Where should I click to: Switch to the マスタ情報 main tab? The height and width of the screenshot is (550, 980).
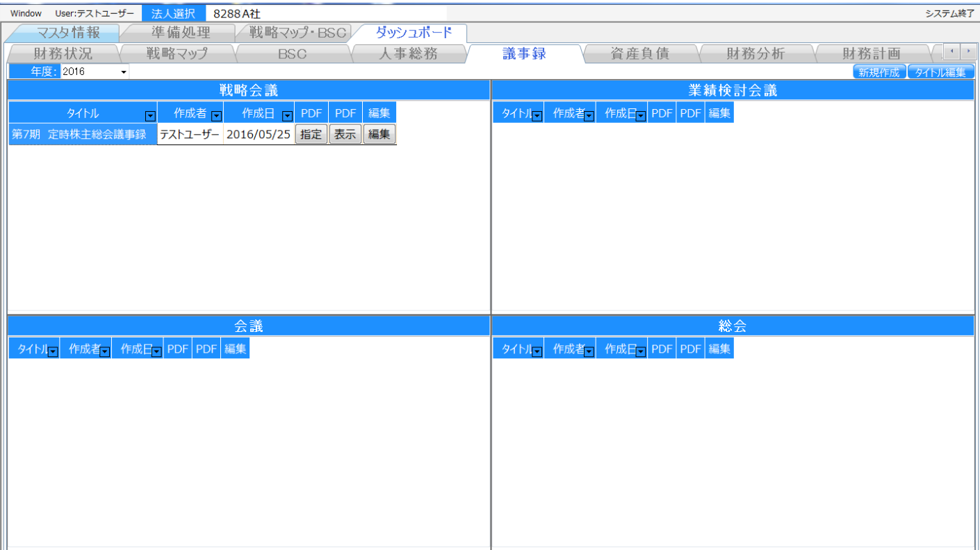[x=68, y=32]
